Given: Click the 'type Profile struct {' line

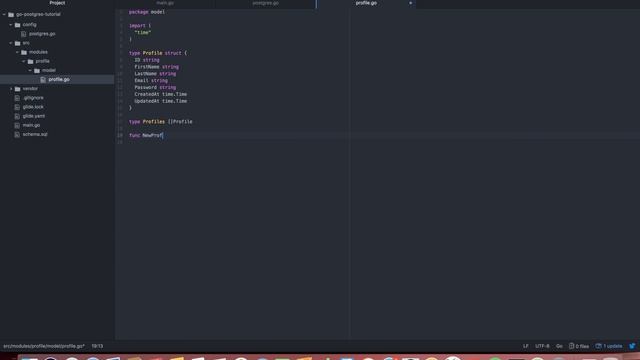Looking at the screenshot, I should 158,53.
